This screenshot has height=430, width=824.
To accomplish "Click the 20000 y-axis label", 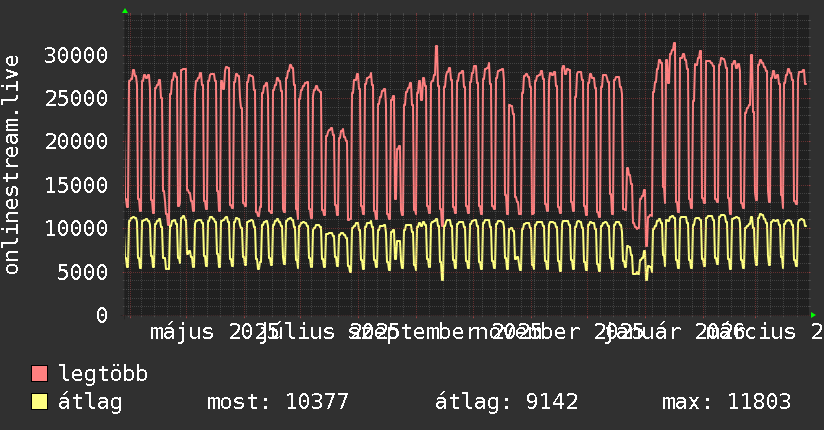I will (76, 141).
